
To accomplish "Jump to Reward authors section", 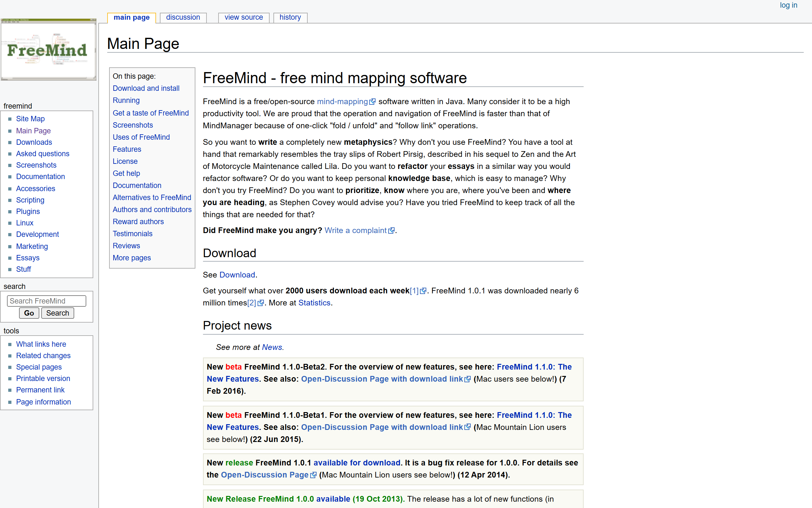I will [x=138, y=222].
